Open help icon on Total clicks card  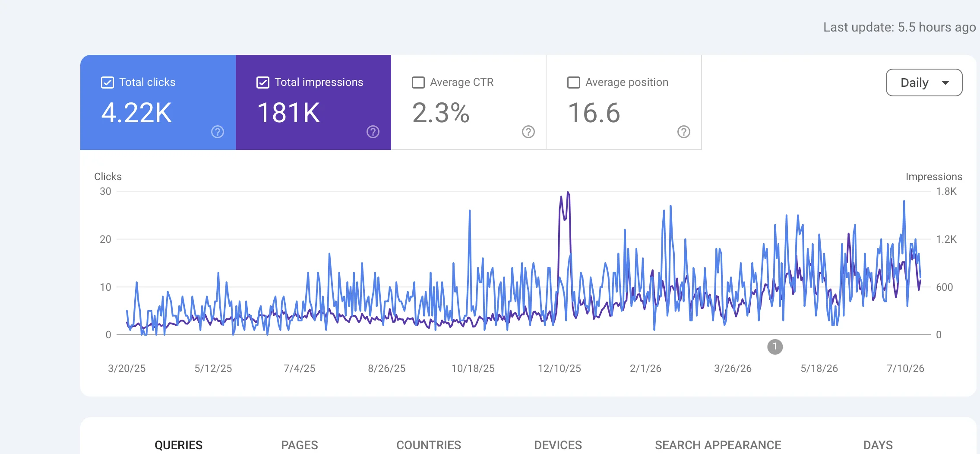coord(218,132)
